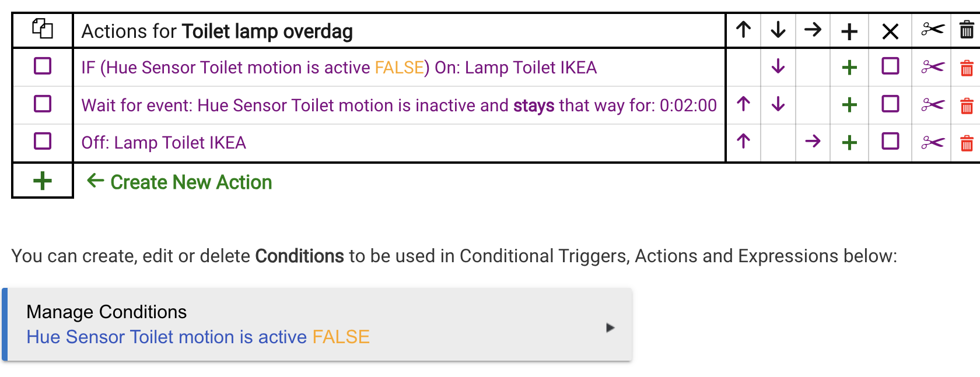The height and width of the screenshot is (377, 980).
Task: Click the scissors cut icon for Wait for event row
Action: point(932,105)
